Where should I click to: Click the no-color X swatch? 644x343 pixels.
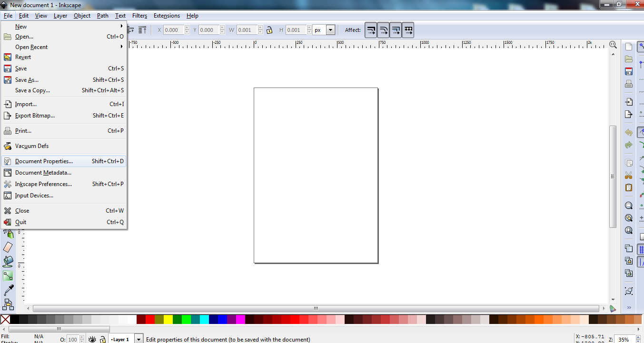5,319
